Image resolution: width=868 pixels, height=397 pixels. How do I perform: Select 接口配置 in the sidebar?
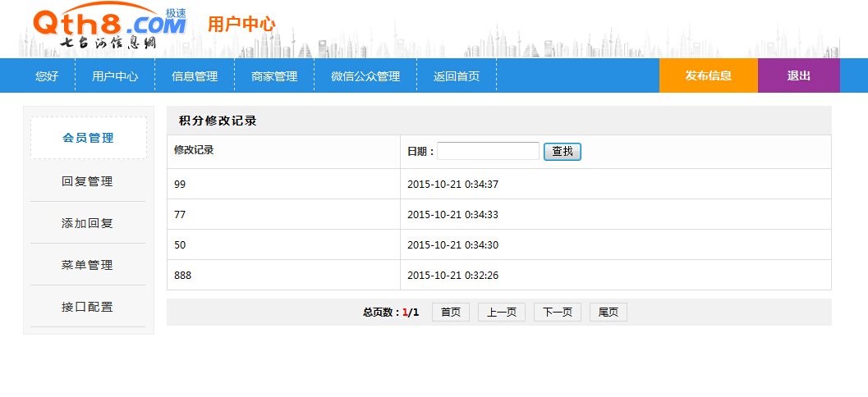click(88, 307)
